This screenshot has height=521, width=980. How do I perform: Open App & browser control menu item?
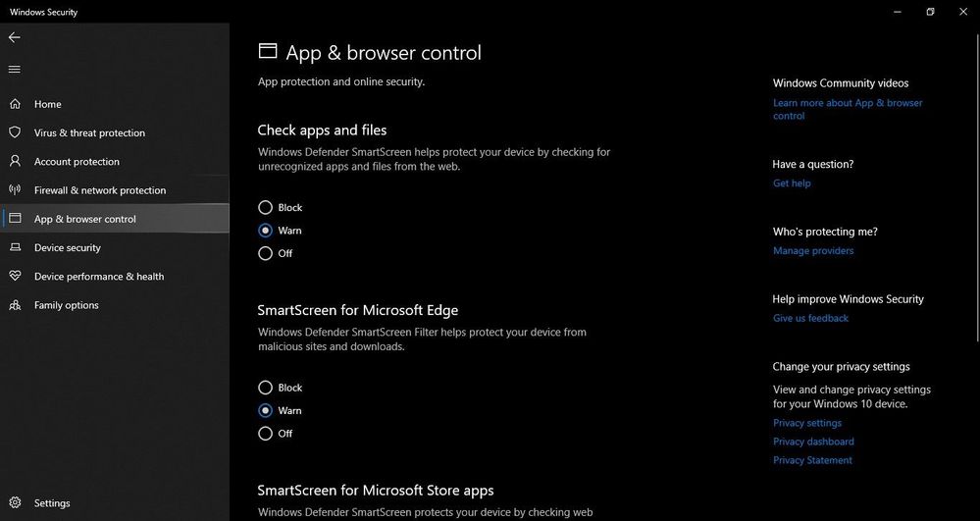pyautogui.click(x=115, y=219)
